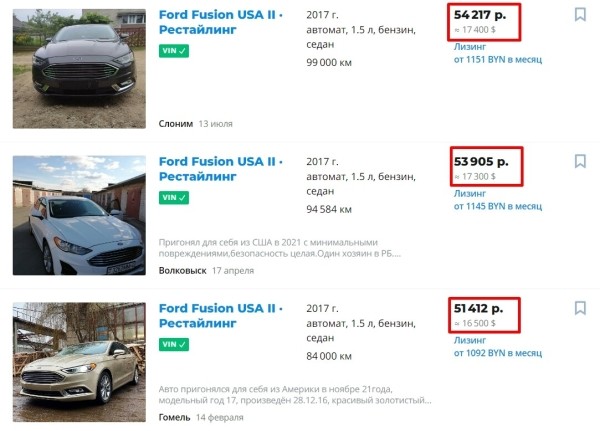The image size is (600, 431).
Task: Click VIN badge on Волковыск listing
Action: click(x=174, y=197)
